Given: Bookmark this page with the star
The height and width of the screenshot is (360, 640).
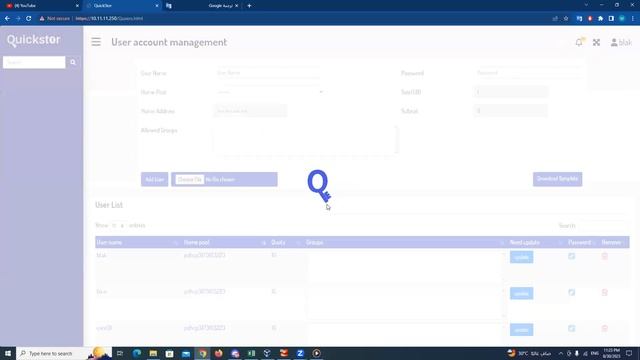Looking at the screenshot, I should pyautogui.click(x=566, y=18).
